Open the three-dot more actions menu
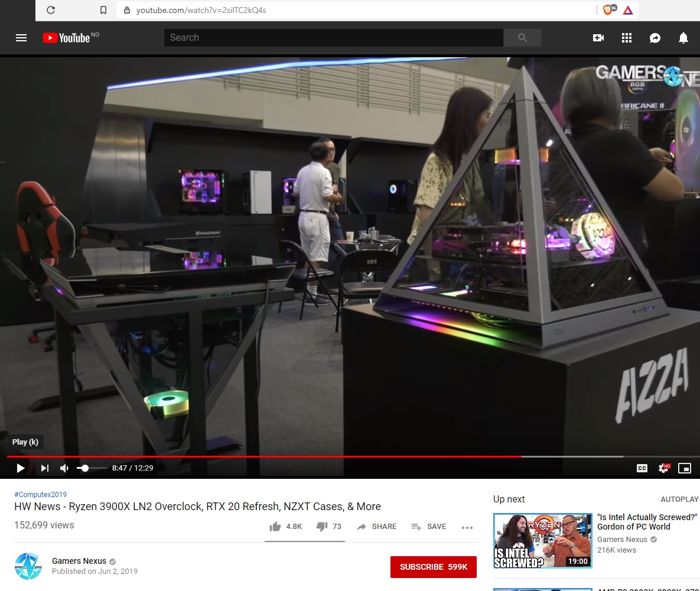Viewport: 700px width, 591px height. (x=467, y=527)
